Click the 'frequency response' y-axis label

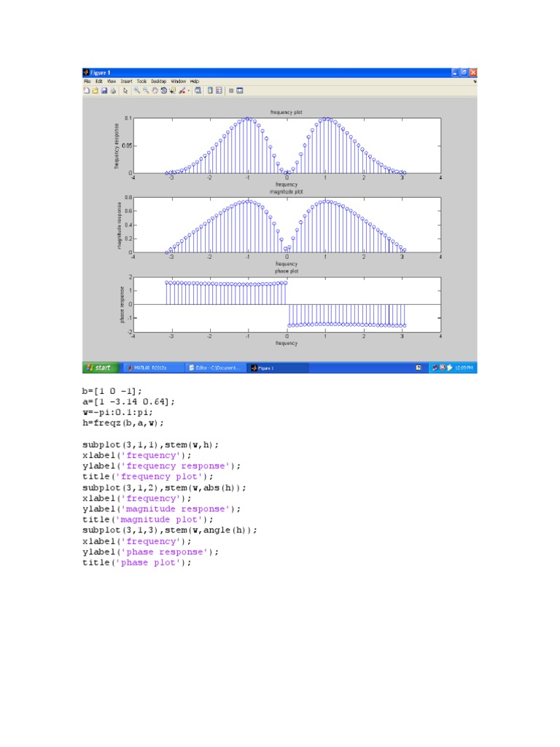click(117, 146)
